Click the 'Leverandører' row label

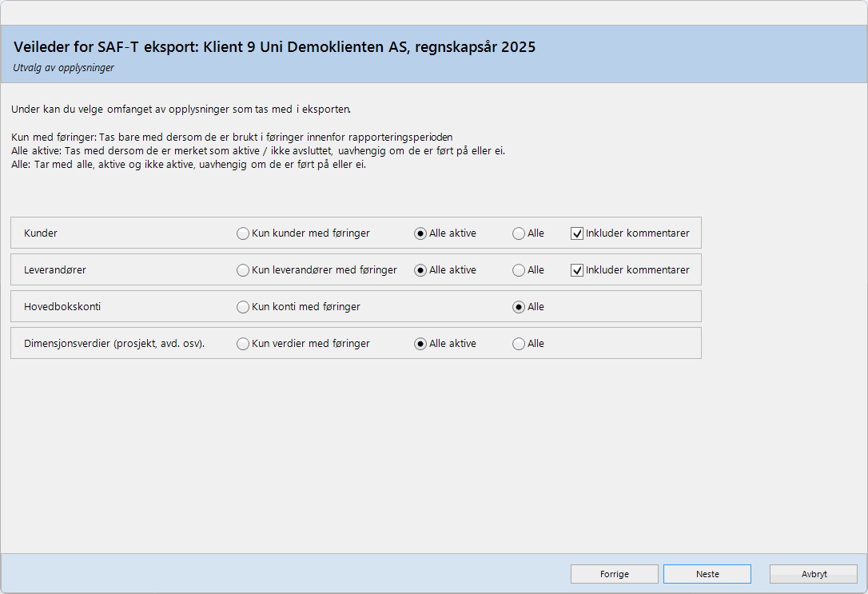pos(55,270)
